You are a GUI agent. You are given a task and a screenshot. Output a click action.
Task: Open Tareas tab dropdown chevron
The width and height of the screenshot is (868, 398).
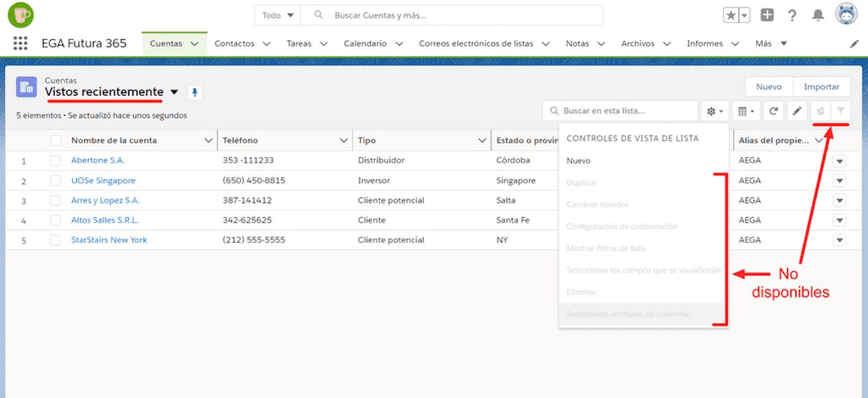click(x=323, y=43)
